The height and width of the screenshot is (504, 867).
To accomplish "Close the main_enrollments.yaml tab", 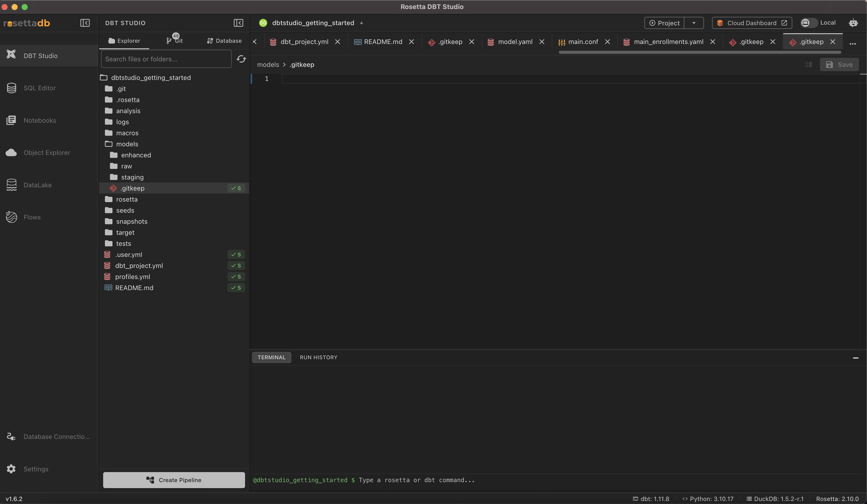I will [x=713, y=42].
